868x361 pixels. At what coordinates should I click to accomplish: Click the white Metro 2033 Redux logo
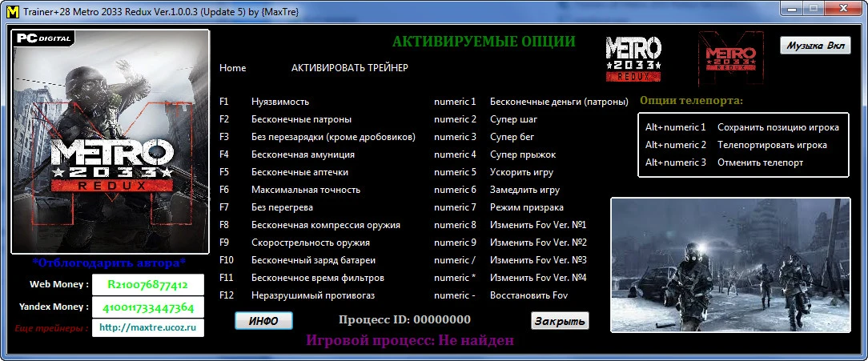(633, 59)
